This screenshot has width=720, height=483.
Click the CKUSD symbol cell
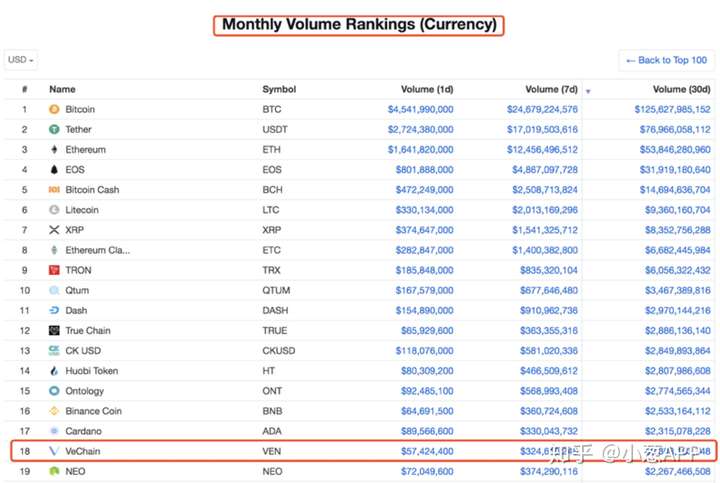point(279,351)
